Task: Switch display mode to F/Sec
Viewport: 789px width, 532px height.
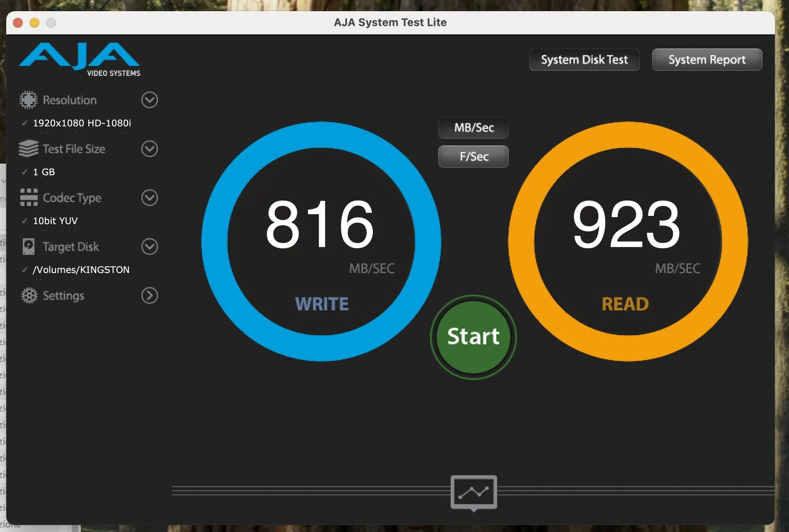Action: (473, 157)
